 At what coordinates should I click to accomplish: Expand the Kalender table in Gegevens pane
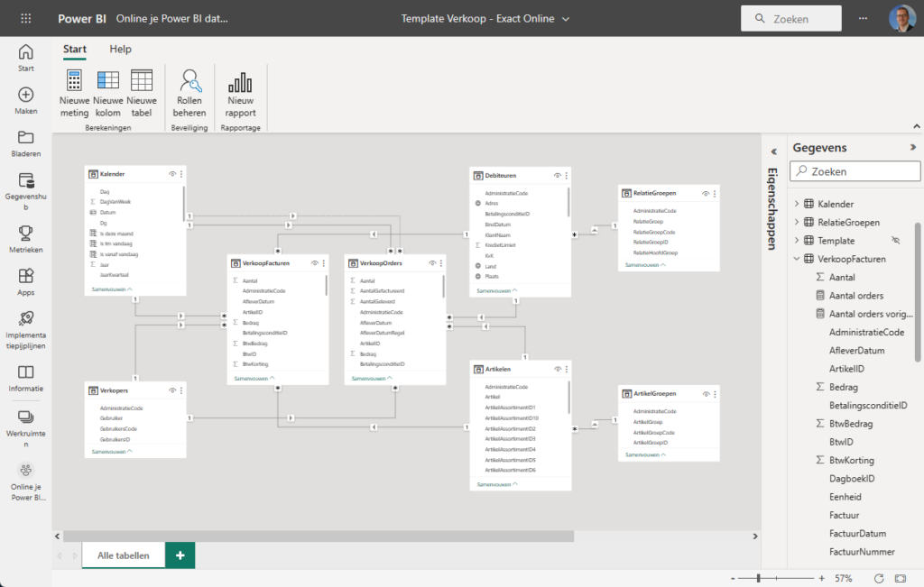(x=796, y=204)
